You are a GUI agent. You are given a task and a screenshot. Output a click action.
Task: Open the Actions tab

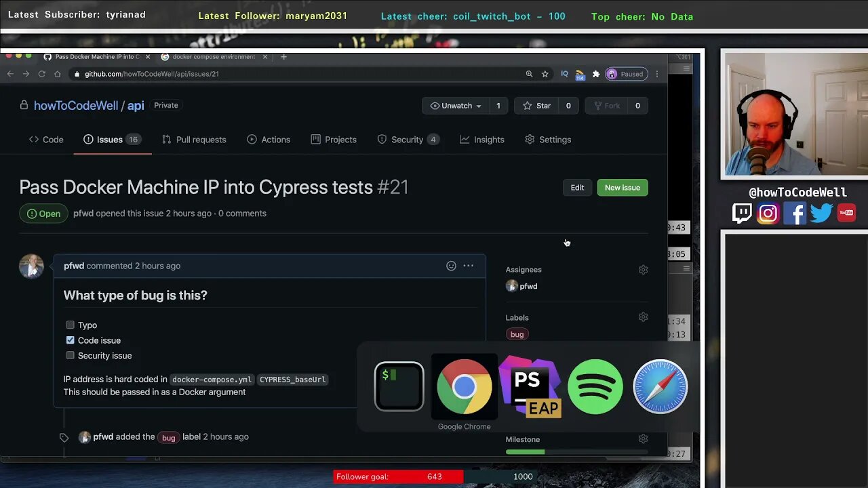coord(269,140)
